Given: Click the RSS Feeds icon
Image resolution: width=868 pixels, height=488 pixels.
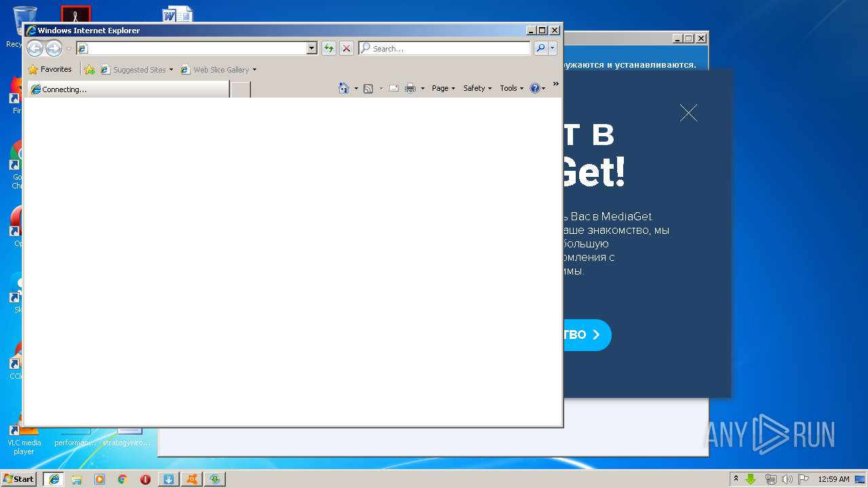Looking at the screenshot, I should [x=368, y=88].
